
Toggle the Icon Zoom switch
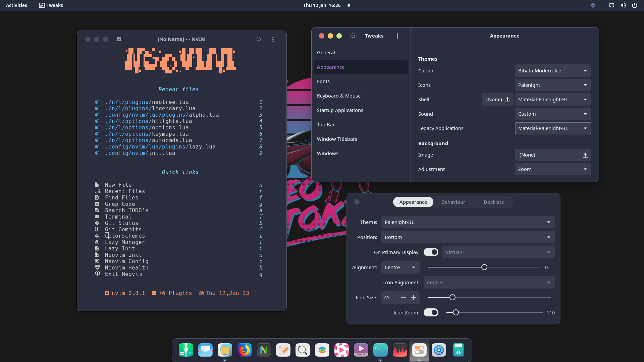coord(431,312)
